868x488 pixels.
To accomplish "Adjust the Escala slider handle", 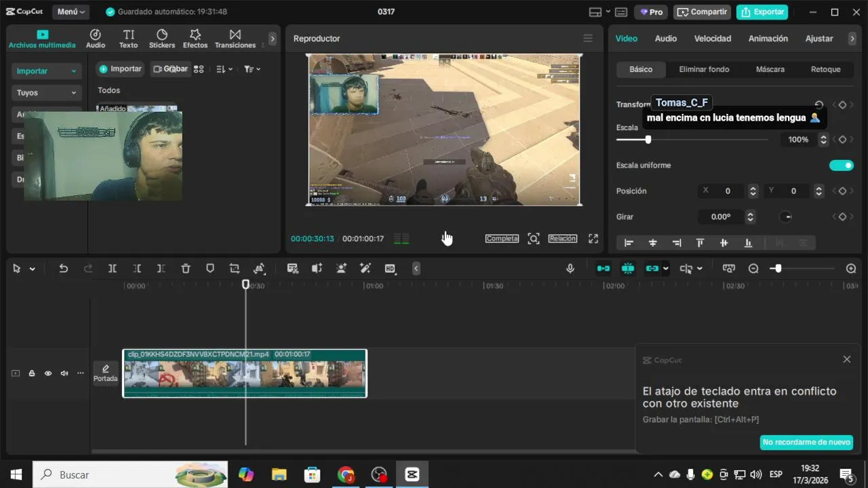I will click(648, 140).
